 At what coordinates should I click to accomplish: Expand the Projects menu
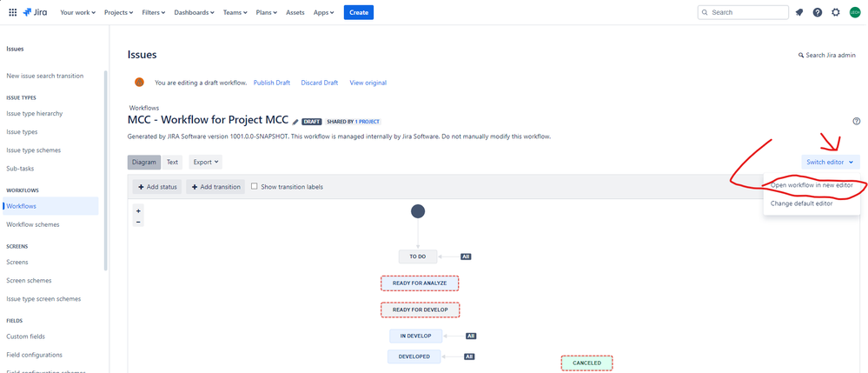[x=118, y=12]
